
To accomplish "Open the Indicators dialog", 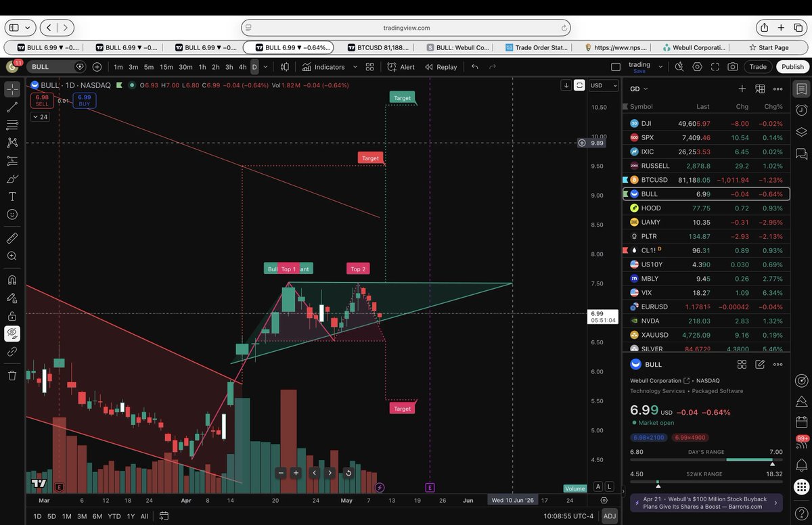I will tap(324, 67).
